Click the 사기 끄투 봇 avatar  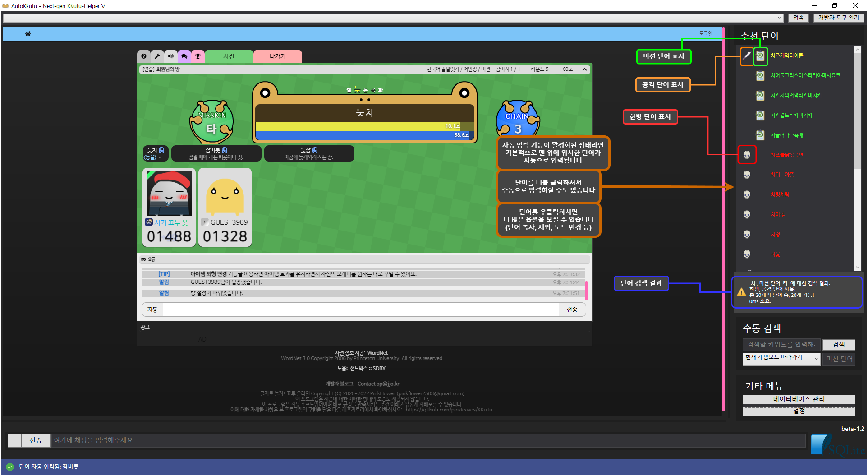click(169, 193)
